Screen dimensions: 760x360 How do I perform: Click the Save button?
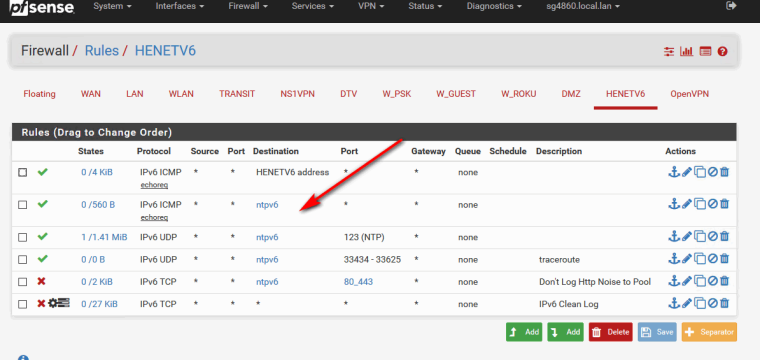click(x=657, y=332)
